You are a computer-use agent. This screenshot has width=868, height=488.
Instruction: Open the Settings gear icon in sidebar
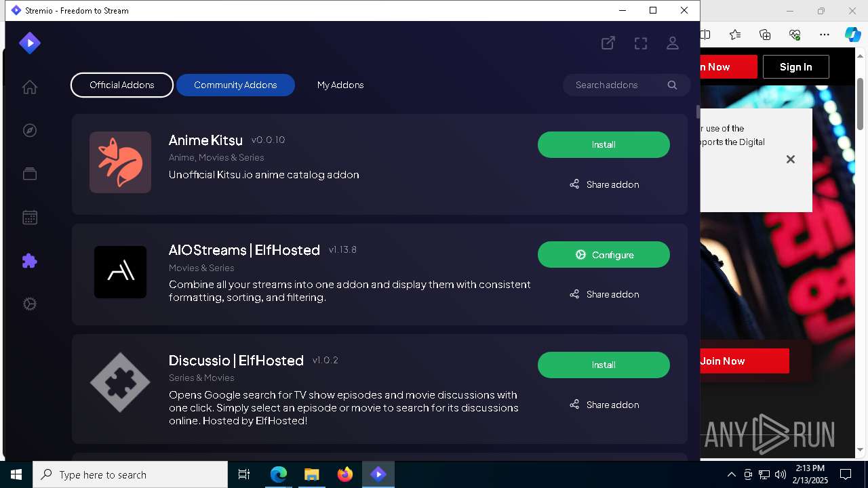tap(29, 304)
